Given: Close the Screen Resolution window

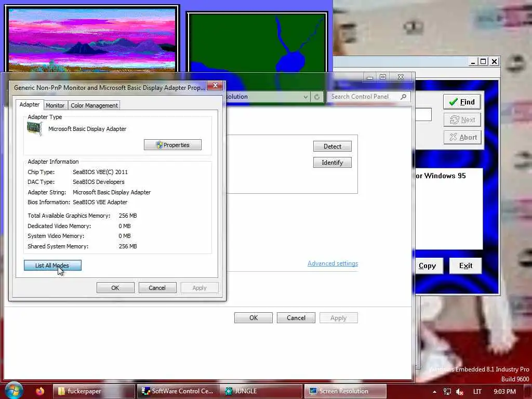Looking at the screenshot, I should click(x=401, y=77).
